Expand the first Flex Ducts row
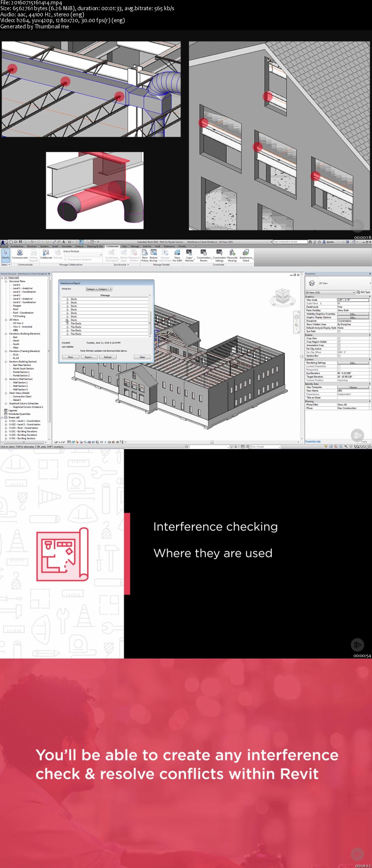The width and height of the screenshot is (372, 868). coord(68,323)
